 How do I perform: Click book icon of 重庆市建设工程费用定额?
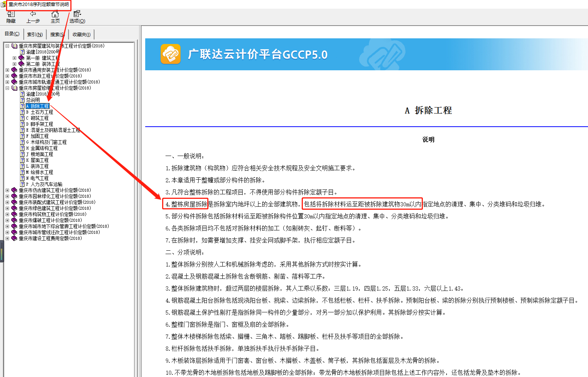(x=14, y=238)
